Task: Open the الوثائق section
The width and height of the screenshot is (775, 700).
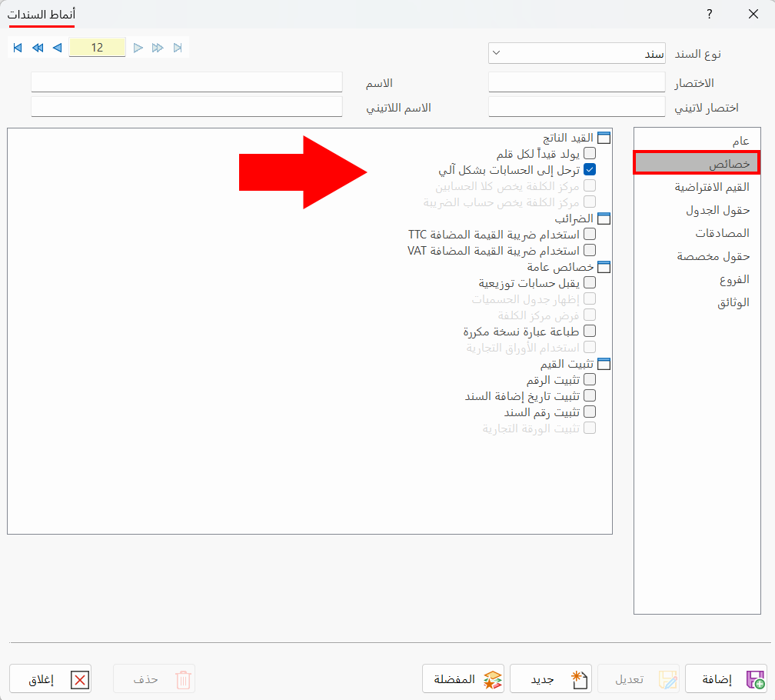Action: 697,302
